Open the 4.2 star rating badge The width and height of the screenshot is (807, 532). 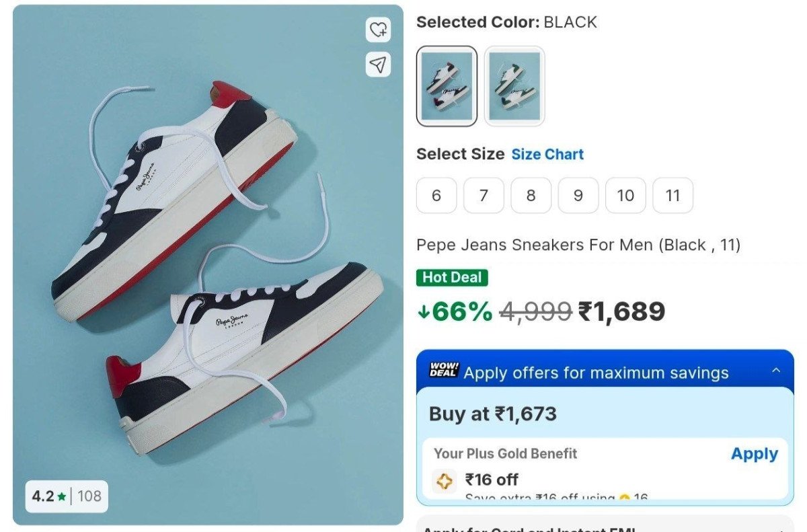click(x=67, y=496)
